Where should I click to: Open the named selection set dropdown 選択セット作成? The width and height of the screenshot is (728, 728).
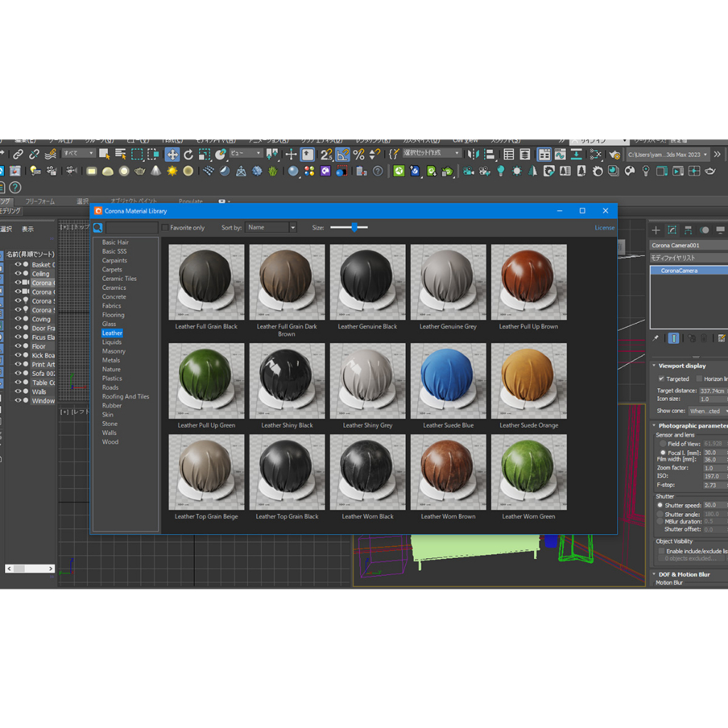tap(431, 154)
